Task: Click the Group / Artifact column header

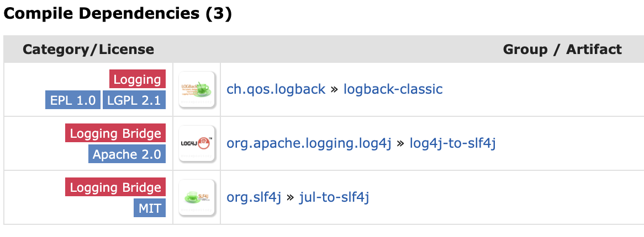Action: coord(562,50)
